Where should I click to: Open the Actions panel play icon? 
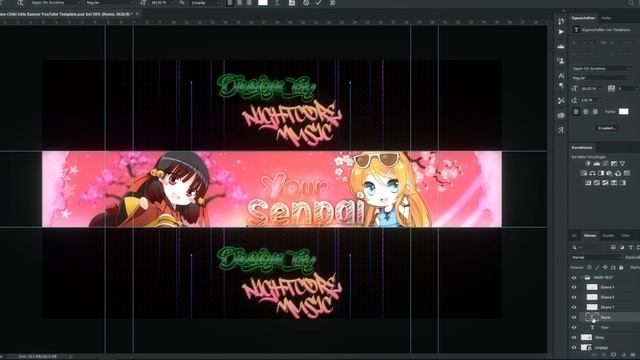[x=561, y=32]
